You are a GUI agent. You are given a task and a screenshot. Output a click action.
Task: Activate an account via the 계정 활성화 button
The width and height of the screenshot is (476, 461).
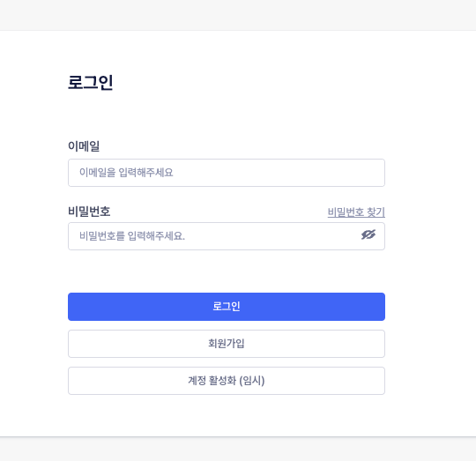point(227,381)
